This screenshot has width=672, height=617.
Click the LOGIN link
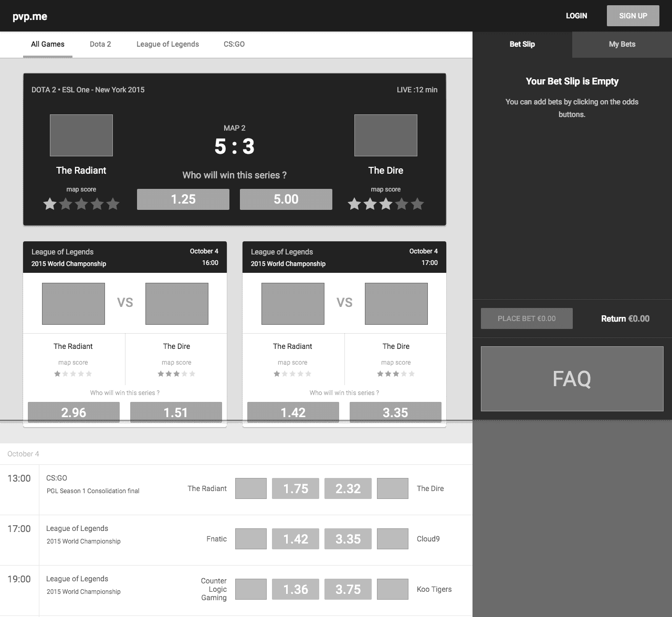pyautogui.click(x=576, y=16)
